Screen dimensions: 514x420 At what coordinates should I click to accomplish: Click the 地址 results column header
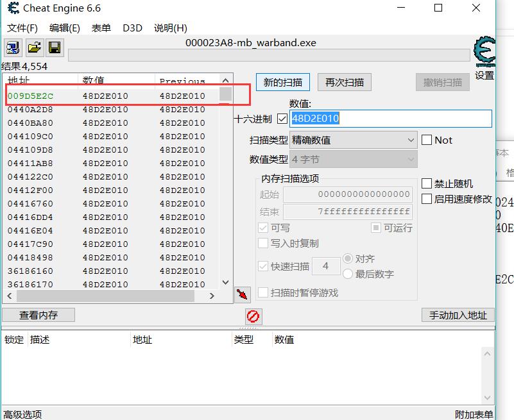click(x=40, y=80)
